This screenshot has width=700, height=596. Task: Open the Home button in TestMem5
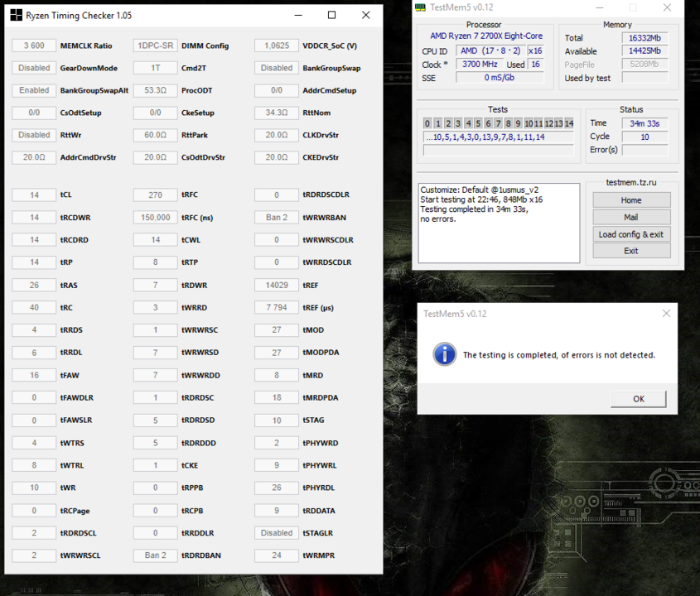(x=631, y=200)
